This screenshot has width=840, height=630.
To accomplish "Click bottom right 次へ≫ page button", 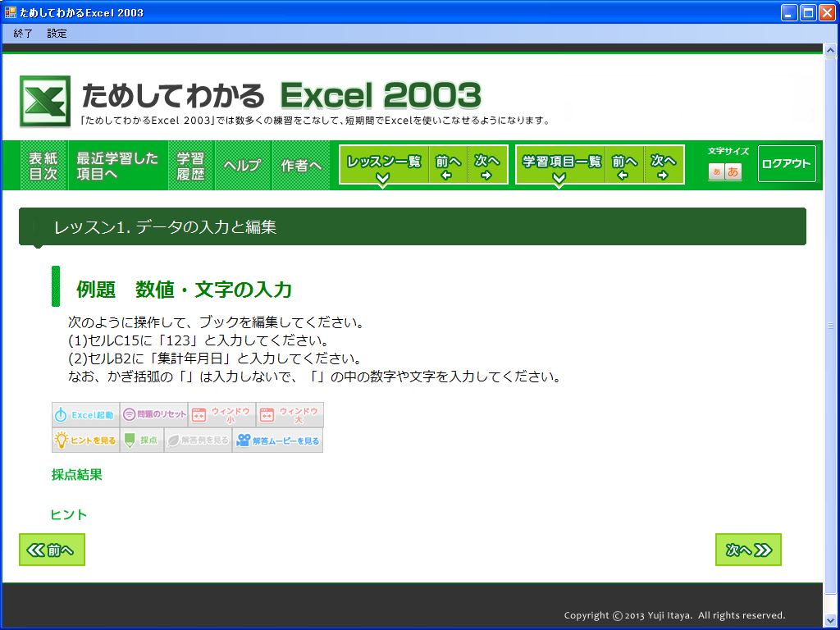I will point(748,550).
